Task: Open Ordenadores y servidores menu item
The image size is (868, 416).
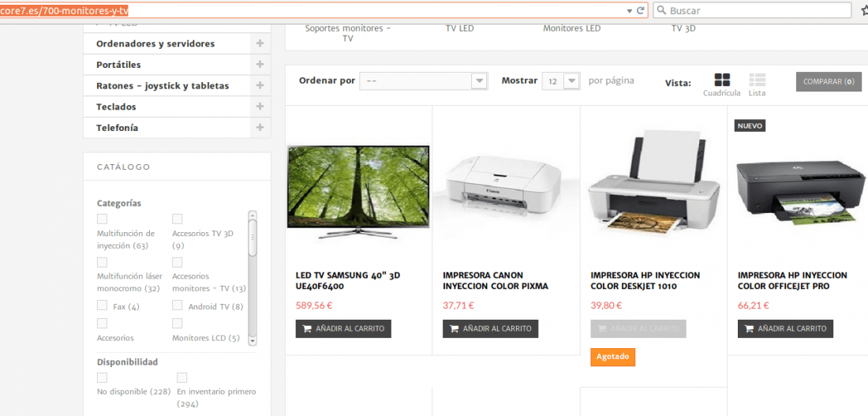Action: 155,43
